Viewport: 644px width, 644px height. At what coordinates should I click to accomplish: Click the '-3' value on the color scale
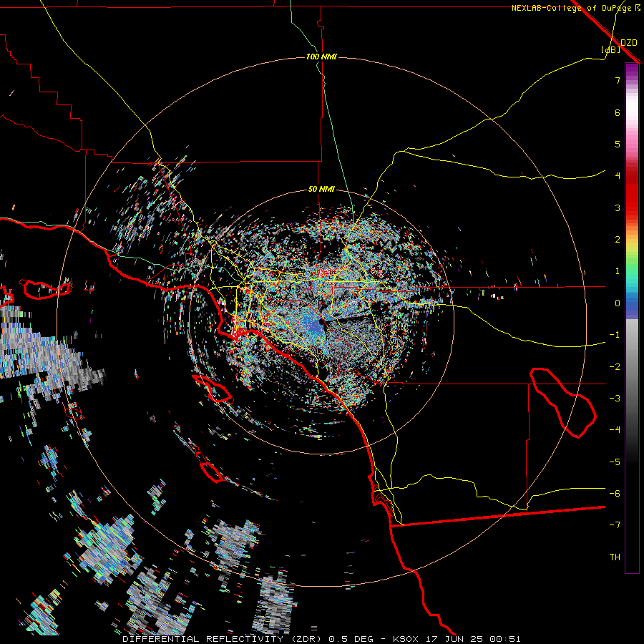point(615,399)
